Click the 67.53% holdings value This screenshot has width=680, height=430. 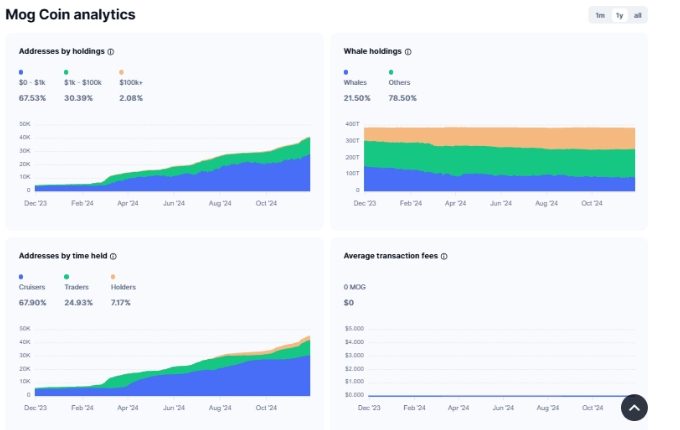(x=32, y=98)
